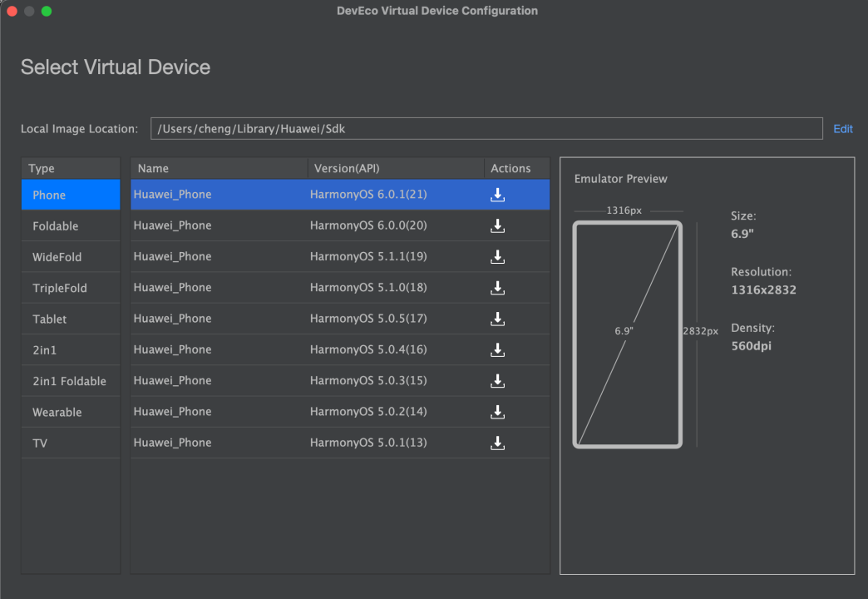
Task: Select Huawei_Phone in the HarmonyOS 5.0.2(14) row
Action: (172, 412)
